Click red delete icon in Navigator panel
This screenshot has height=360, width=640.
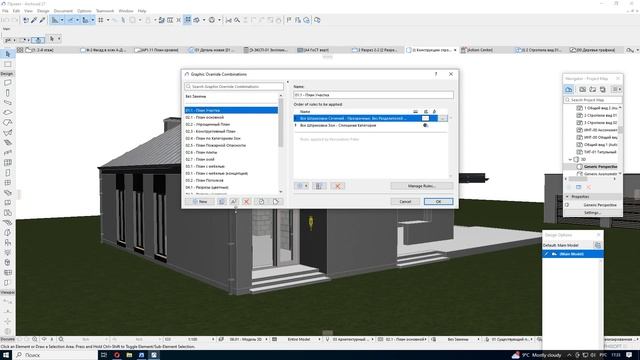pos(589,187)
